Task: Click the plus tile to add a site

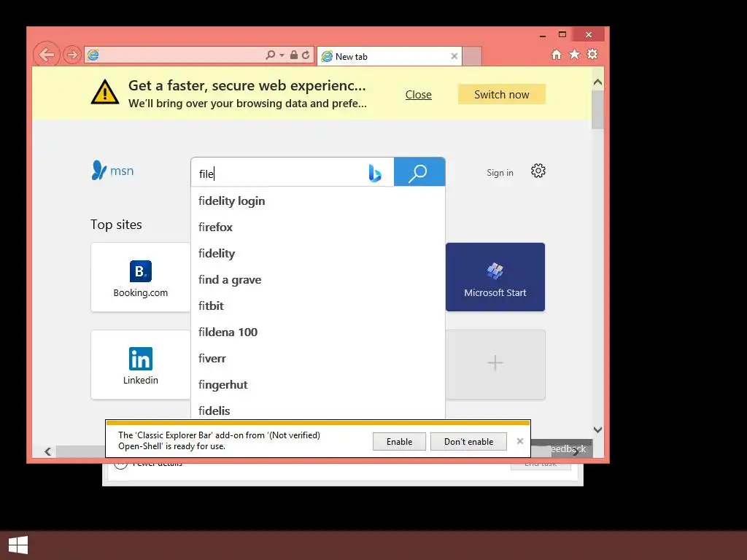Action: point(495,365)
